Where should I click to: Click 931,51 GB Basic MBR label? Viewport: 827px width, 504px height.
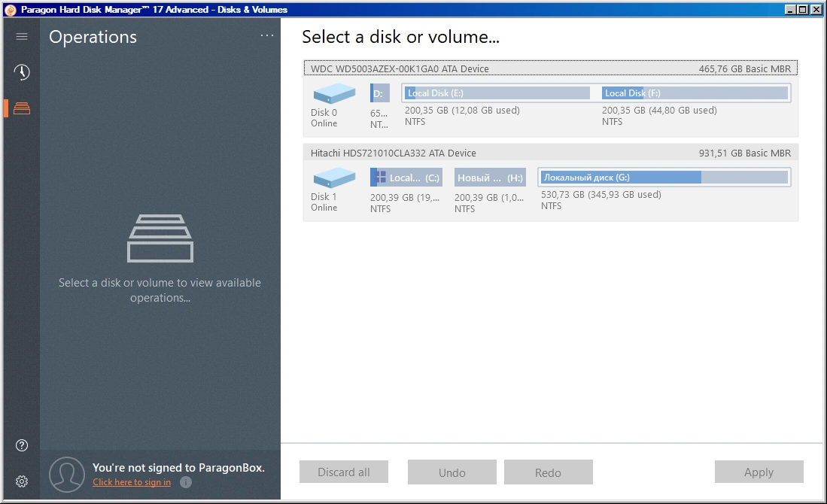[745, 153]
